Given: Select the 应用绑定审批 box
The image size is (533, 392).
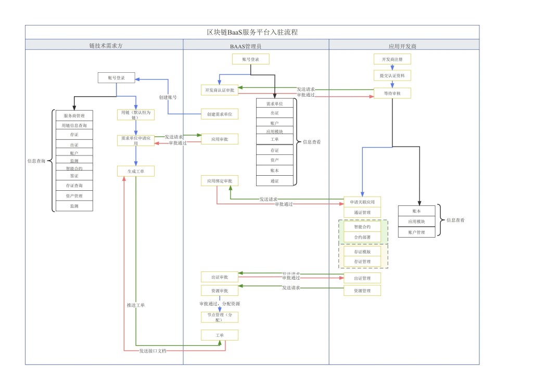Looking at the screenshot, I should [x=219, y=181].
